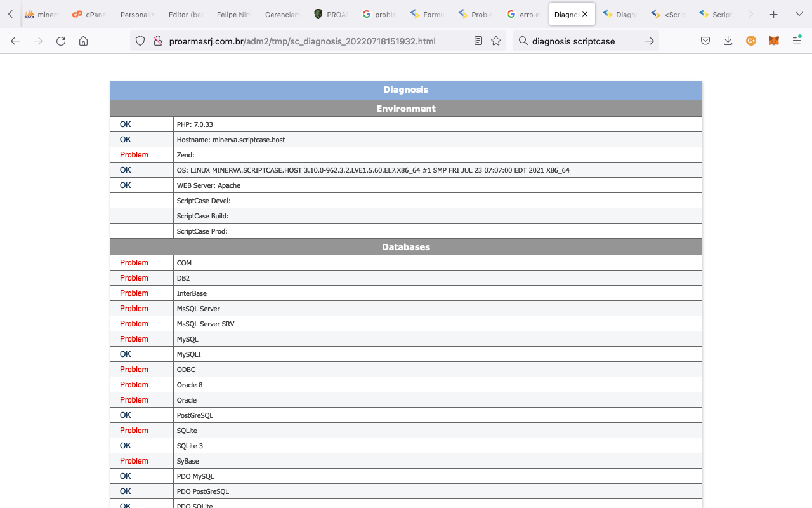The height and width of the screenshot is (508, 812).
Task: Switch to the PROA shield tab
Action: tap(331, 14)
